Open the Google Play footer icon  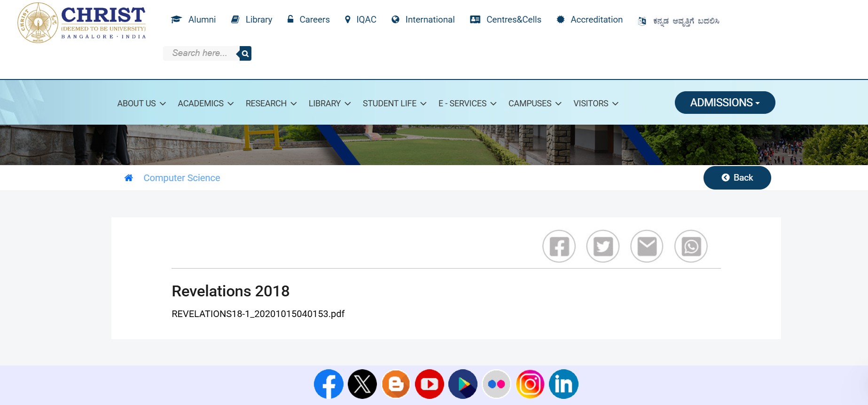coord(463,384)
